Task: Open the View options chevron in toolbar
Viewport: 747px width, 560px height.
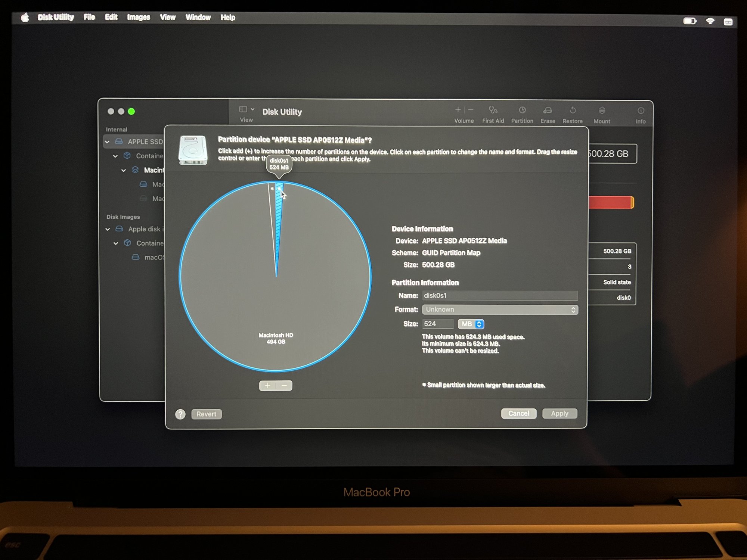Action: [252, 109]
